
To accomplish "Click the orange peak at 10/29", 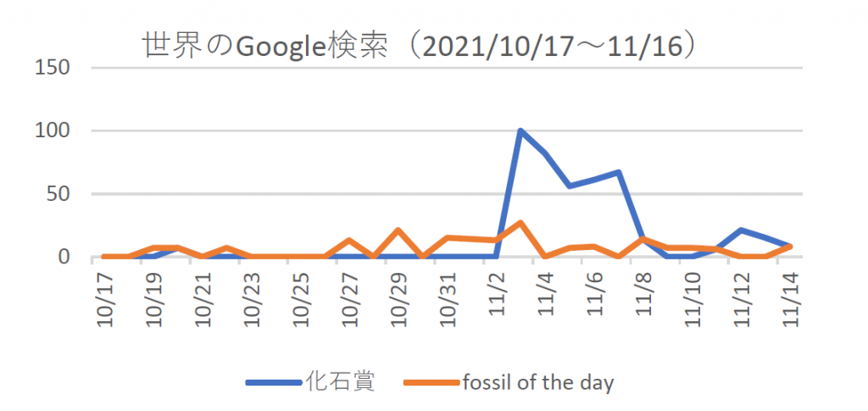I will pos(398,230).
